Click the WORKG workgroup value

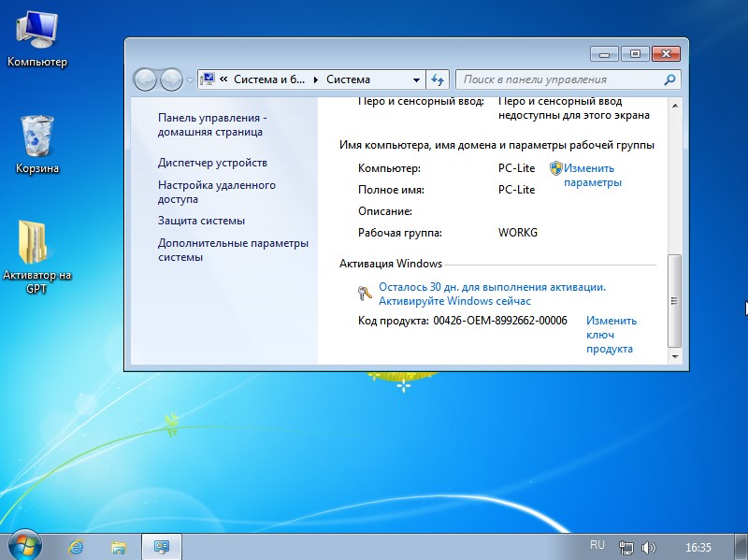tap(518, 232)
